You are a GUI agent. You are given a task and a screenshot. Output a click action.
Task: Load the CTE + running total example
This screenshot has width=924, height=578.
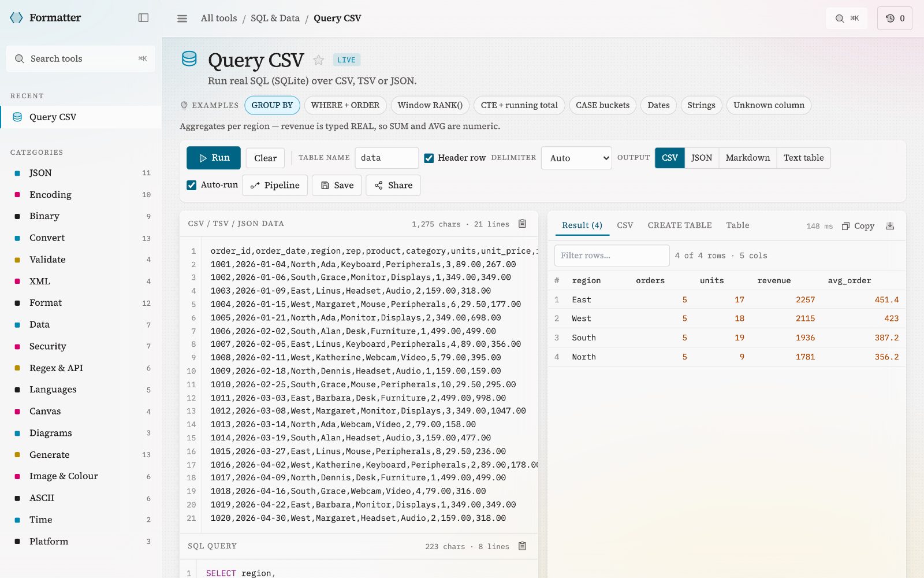[519, 105]
